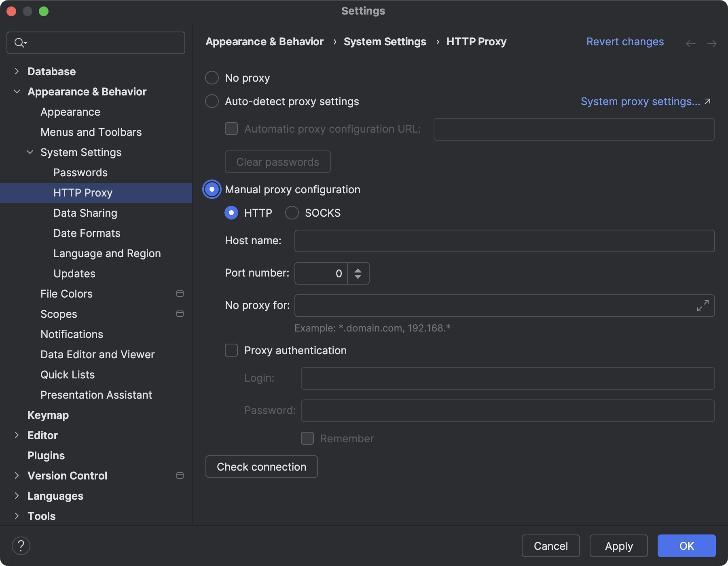The width and height of the screenshot is (728, 566).
Task: Collapse the System Settings tree node
Action: 30,152
